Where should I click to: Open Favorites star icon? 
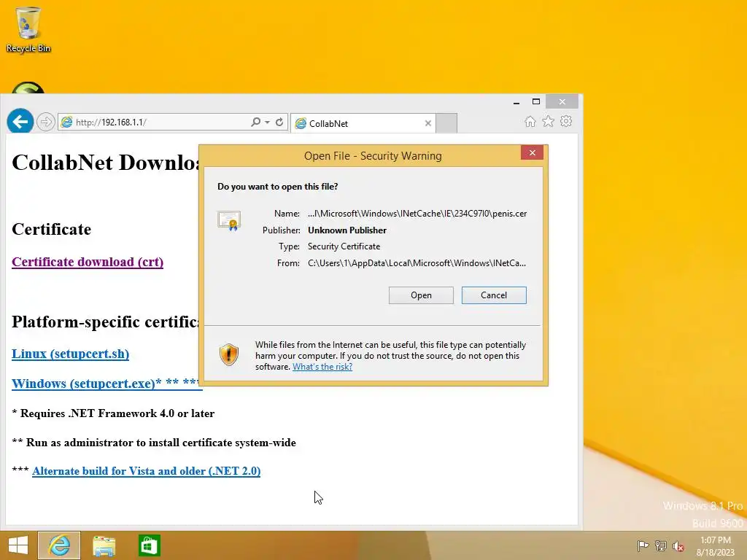click(548, 122)
